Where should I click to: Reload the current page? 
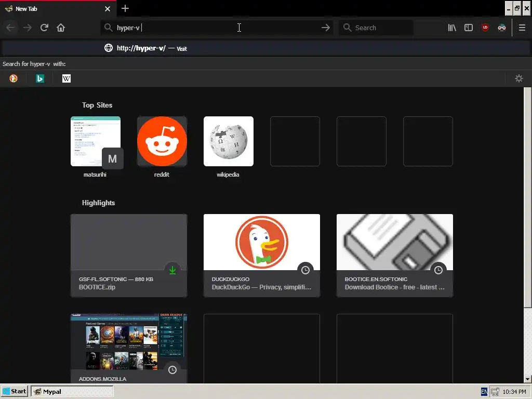(x=44, y=28)
